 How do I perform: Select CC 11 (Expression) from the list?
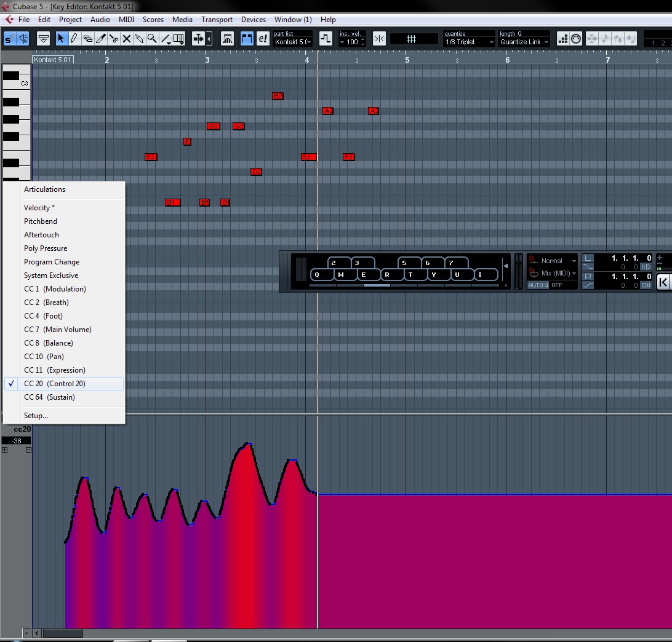(x=64, y=370)
